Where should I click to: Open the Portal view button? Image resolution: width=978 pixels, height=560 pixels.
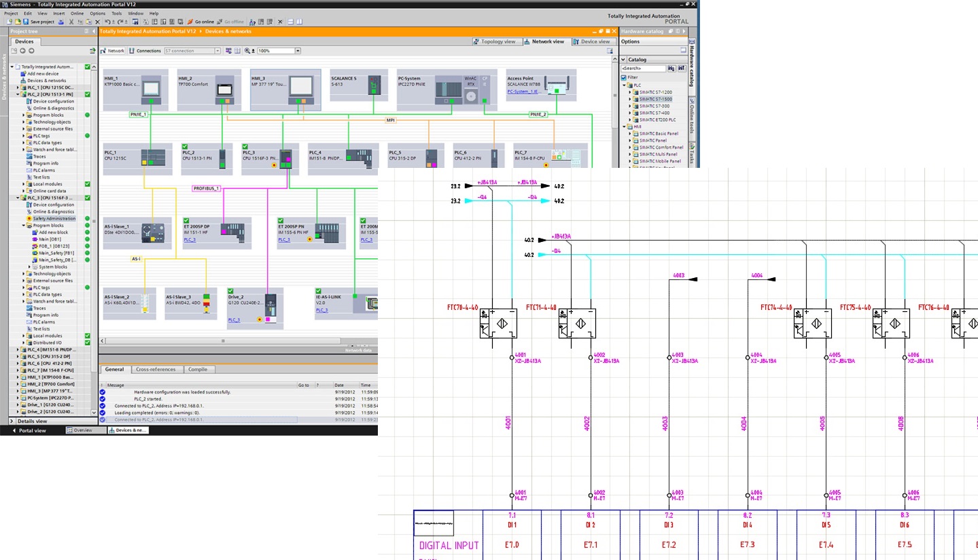(x=30, y=430)
